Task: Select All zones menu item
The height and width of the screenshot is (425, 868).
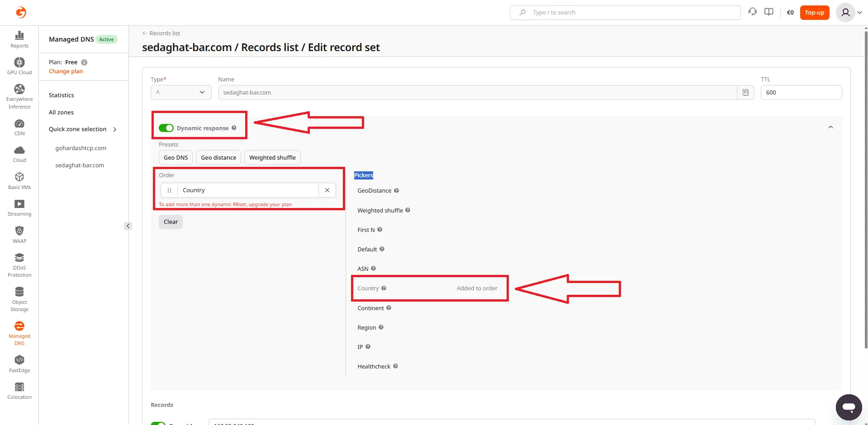Action: pos(61,113)
